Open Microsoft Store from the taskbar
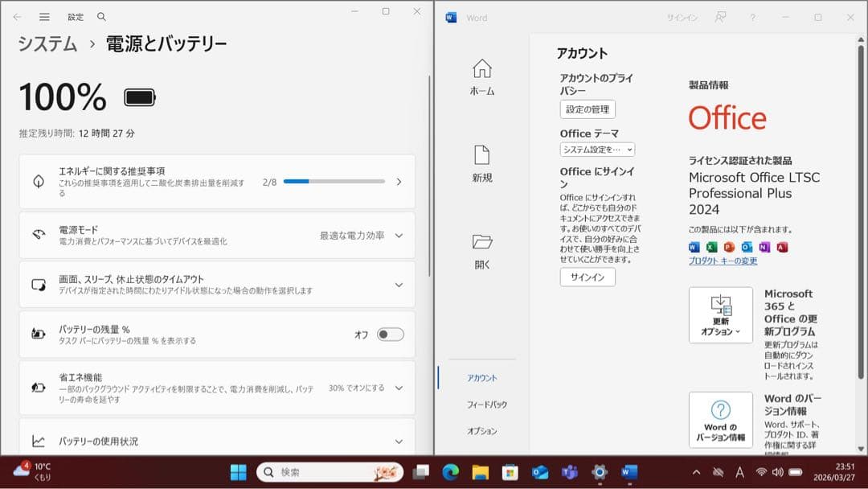Screen dimensions: 868x489 [510, 472]
